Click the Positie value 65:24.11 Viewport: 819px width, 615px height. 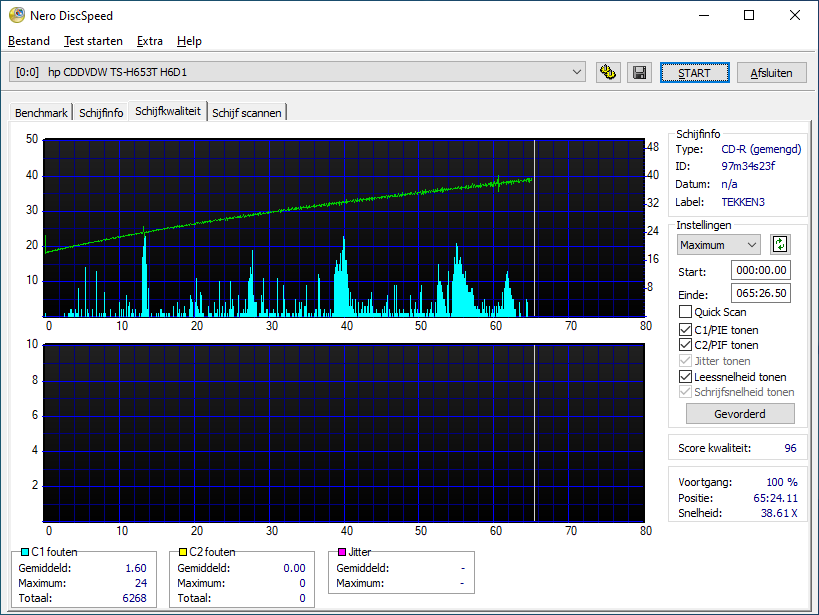pos(775,497)
